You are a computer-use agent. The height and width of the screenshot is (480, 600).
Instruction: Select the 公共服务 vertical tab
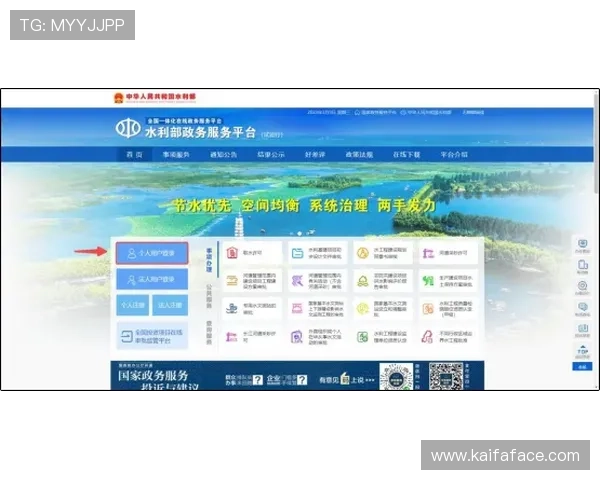tap(209, 296)
